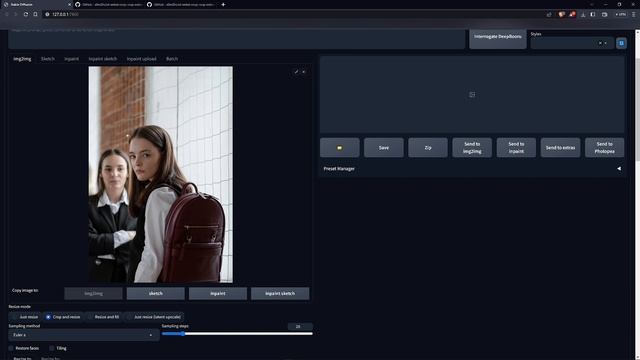Copy the image to inpaint sketch
The width and height of the screenshot is (640, 360).
pyautogui.click(x=280, y=293)
